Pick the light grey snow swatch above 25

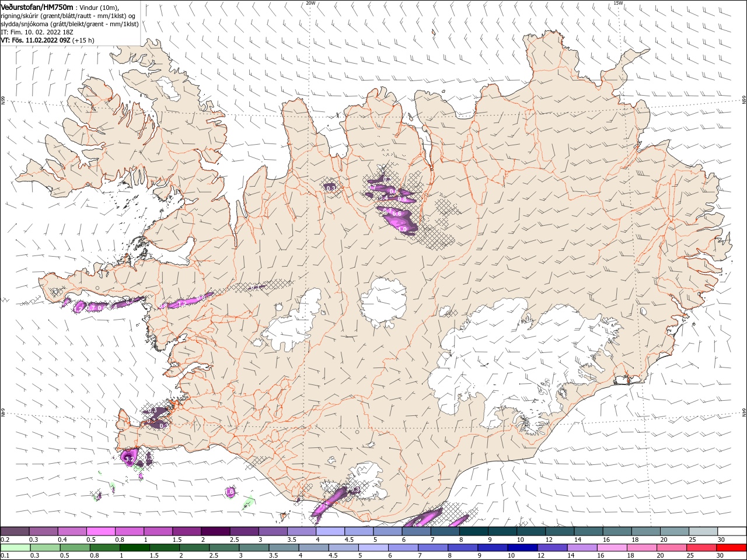pyautogui.click(x=703, y=531)
